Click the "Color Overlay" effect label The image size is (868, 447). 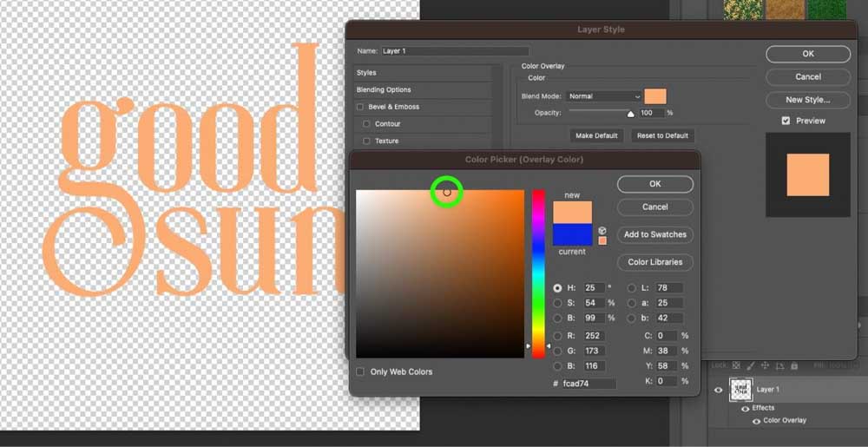[x=785, y=420]
